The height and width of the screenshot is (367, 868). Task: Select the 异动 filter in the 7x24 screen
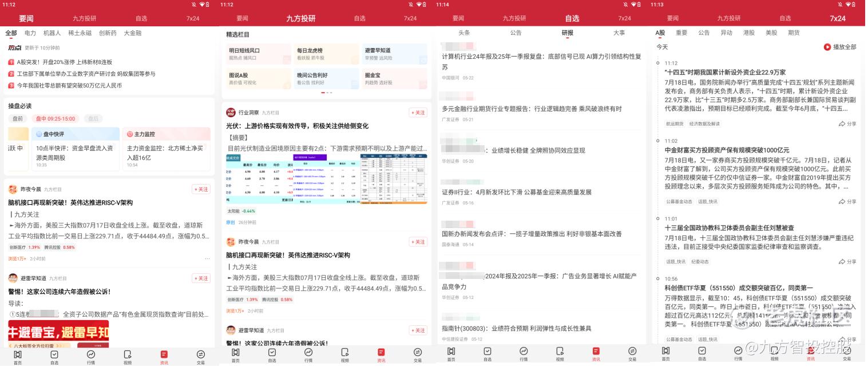pyautogui.click(x=727, y=33)
